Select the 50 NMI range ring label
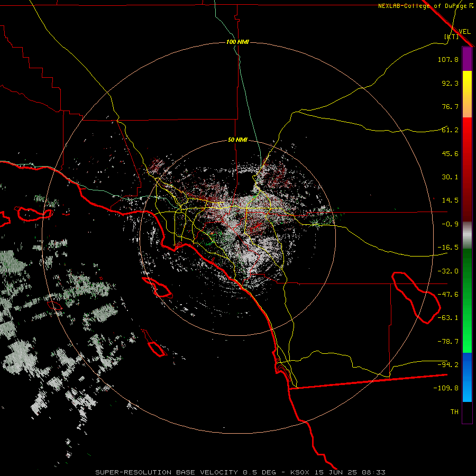Image resolution: width=476 pixels, height=476 pixels. coord(237,140)
